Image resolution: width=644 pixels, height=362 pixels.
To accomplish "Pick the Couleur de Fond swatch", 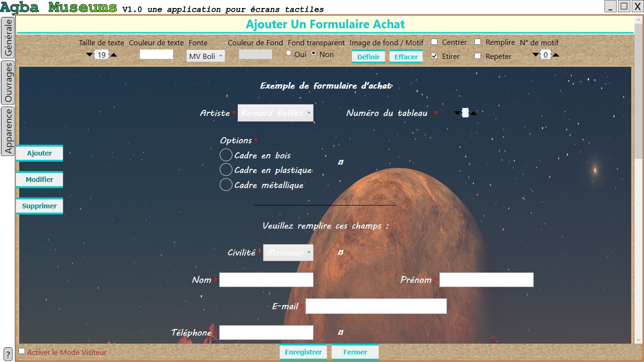I will click(x=256, y=54).
